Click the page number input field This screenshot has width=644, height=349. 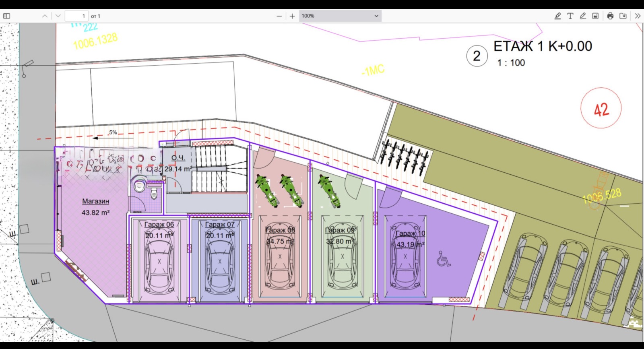76,16
